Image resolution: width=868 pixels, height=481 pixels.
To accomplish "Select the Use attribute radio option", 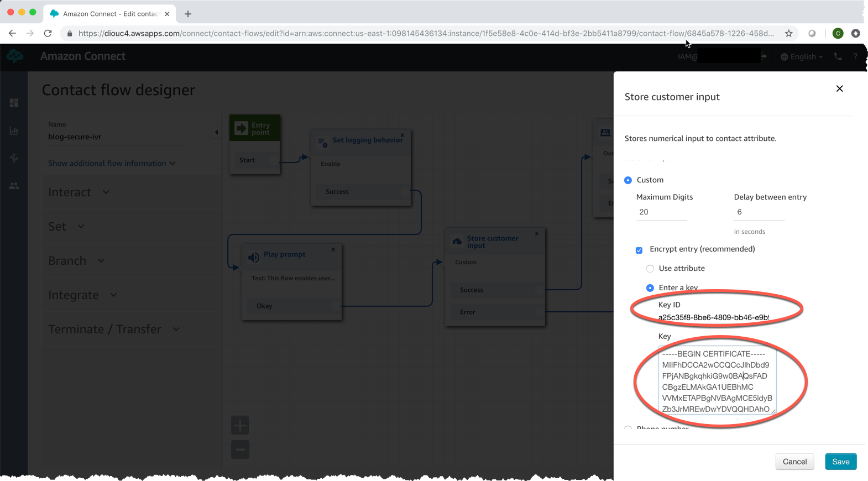I will coord(650,269).
